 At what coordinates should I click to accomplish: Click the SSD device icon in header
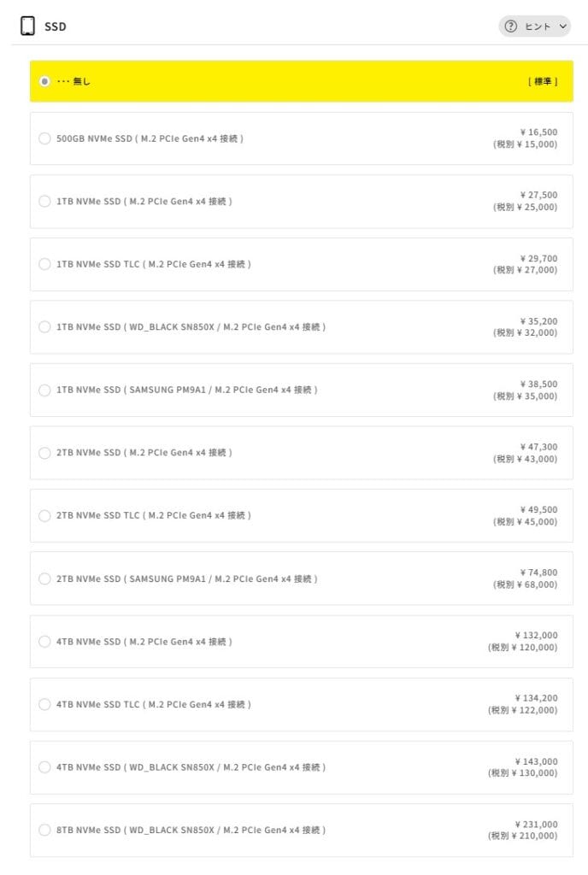28,26
